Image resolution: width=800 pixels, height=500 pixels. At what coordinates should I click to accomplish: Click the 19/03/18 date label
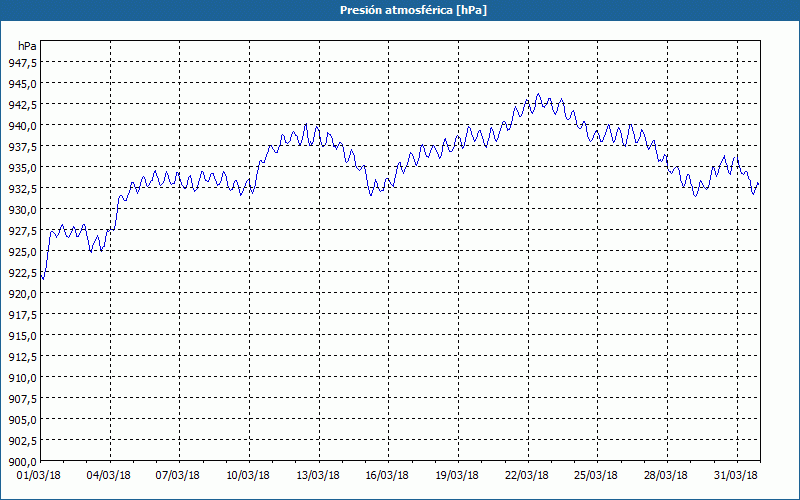click(x=457, y=475)
